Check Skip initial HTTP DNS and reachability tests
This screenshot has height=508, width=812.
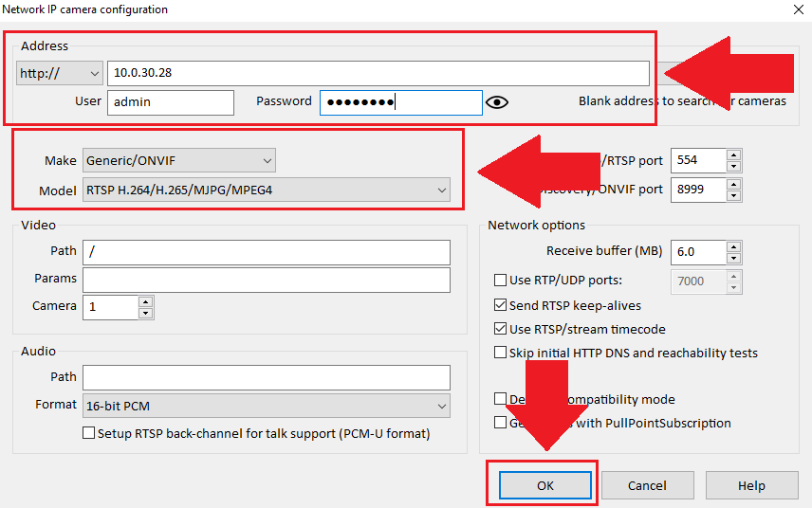click(x=501, y=353)
